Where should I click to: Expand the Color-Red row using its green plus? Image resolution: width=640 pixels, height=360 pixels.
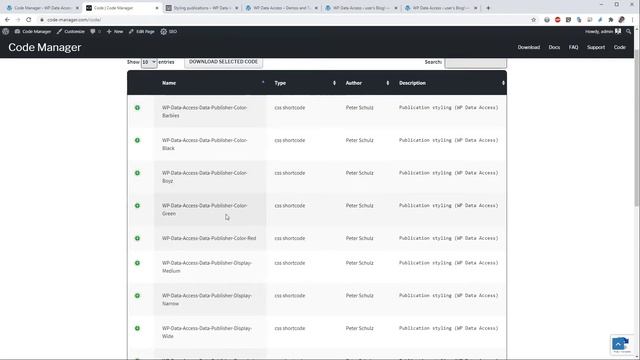(x=137, y=238)
